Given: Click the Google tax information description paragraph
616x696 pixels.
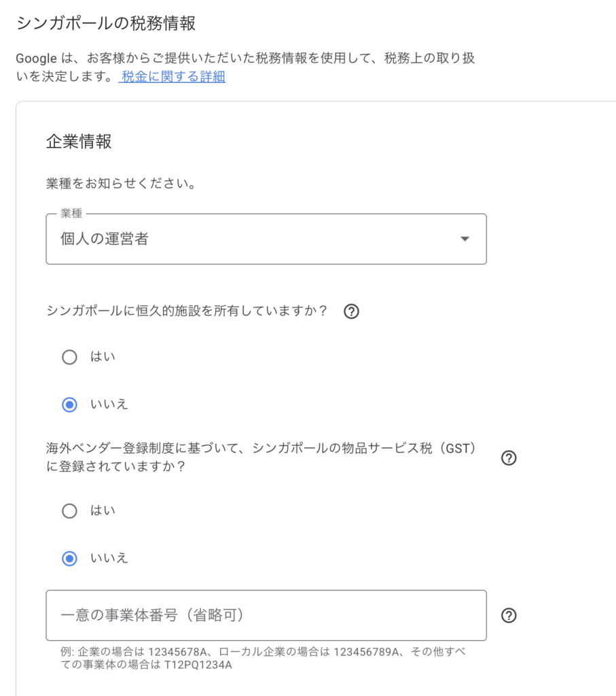Looking at the screenshot, I should (x=245, y=67).
